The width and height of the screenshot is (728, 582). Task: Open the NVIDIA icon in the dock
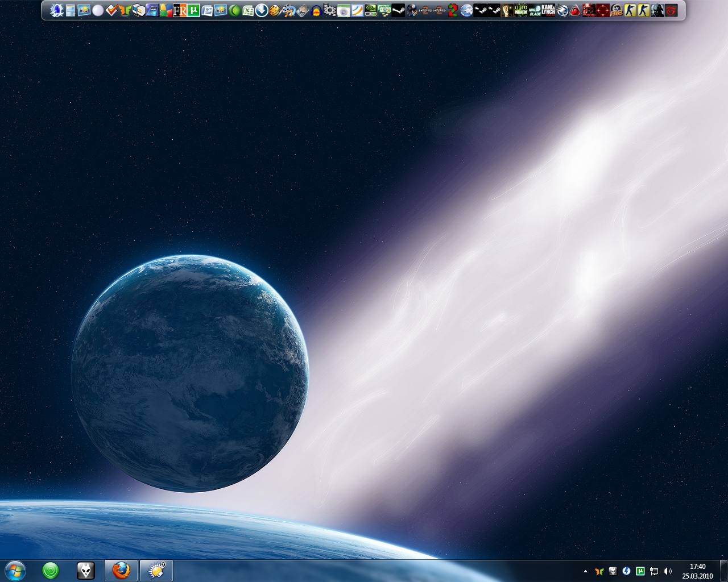click(371, 10)
